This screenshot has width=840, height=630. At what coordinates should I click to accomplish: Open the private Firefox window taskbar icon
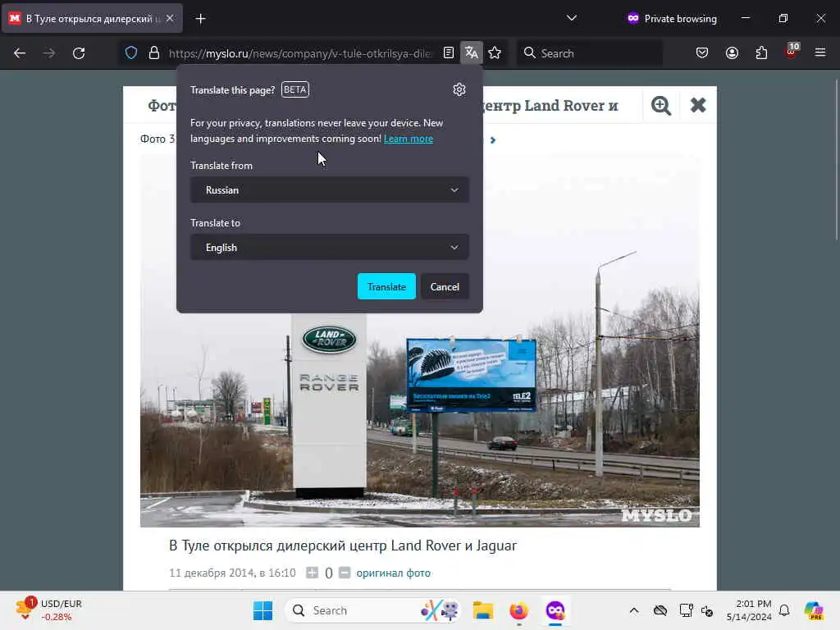point(555,610)
